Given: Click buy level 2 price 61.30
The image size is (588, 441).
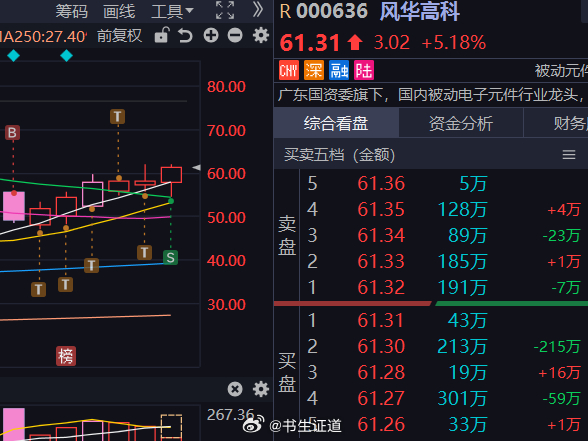Looking at the screenshot, I should [x=381, y=346].
